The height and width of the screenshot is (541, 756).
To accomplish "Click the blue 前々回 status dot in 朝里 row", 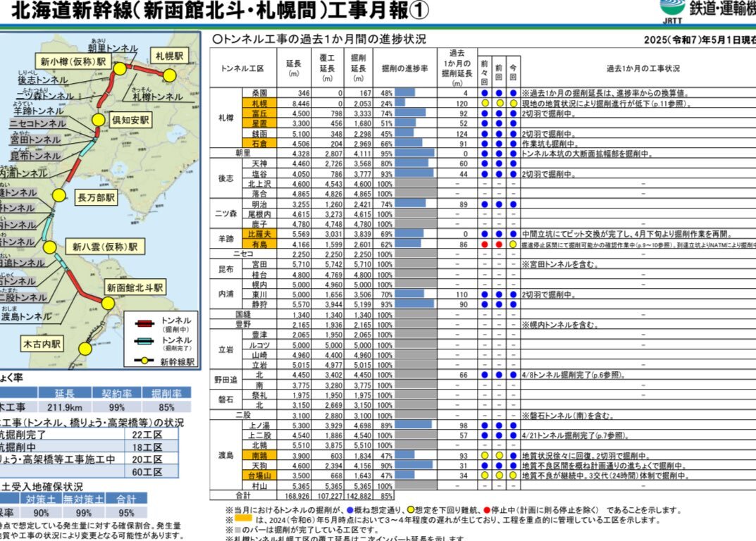I will point(485,154).
